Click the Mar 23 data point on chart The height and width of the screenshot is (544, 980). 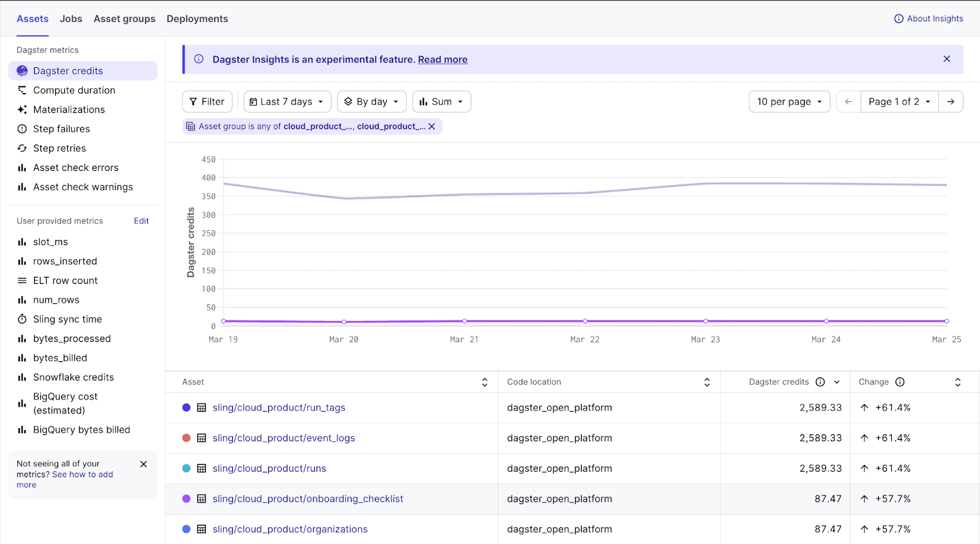pos(706,321)
